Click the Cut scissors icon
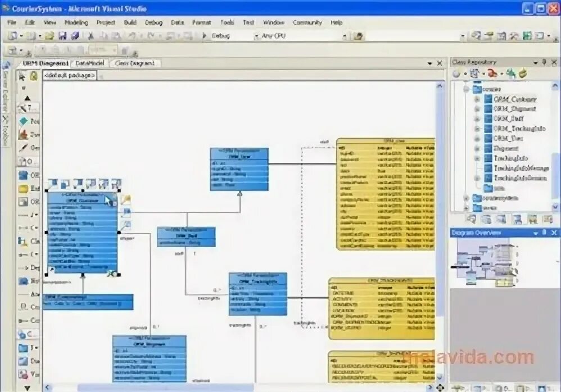Viewport: 561px width, 392px height. pos(91,36)
